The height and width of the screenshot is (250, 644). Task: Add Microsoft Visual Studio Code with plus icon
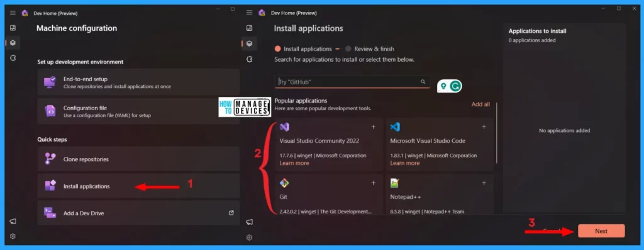point(484,127)
